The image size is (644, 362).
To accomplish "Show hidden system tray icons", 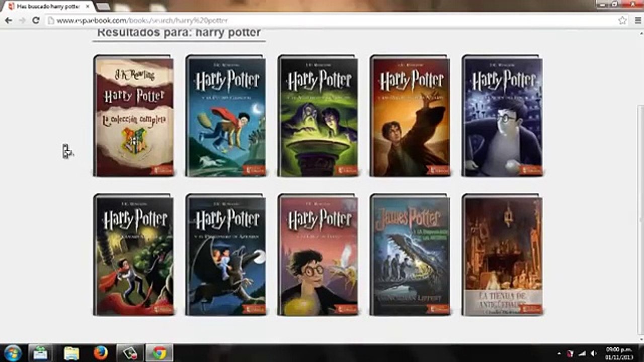I will (x=559, y=353).
